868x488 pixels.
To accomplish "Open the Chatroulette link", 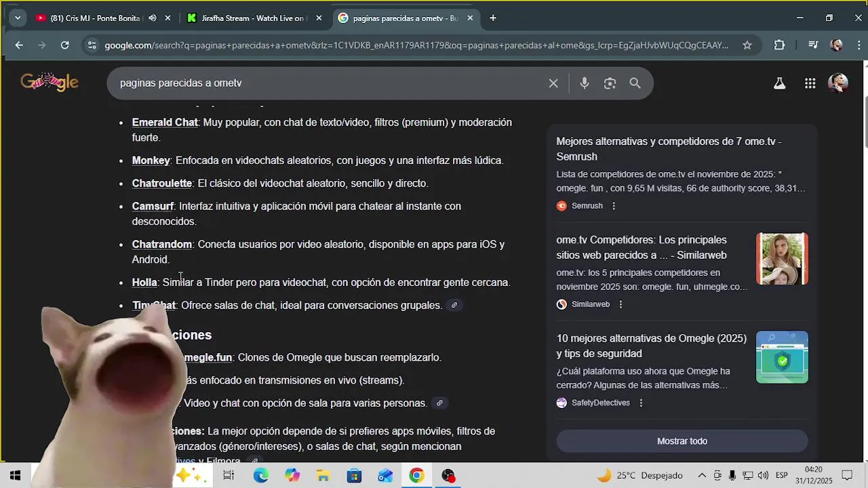I will coord(162,184).
